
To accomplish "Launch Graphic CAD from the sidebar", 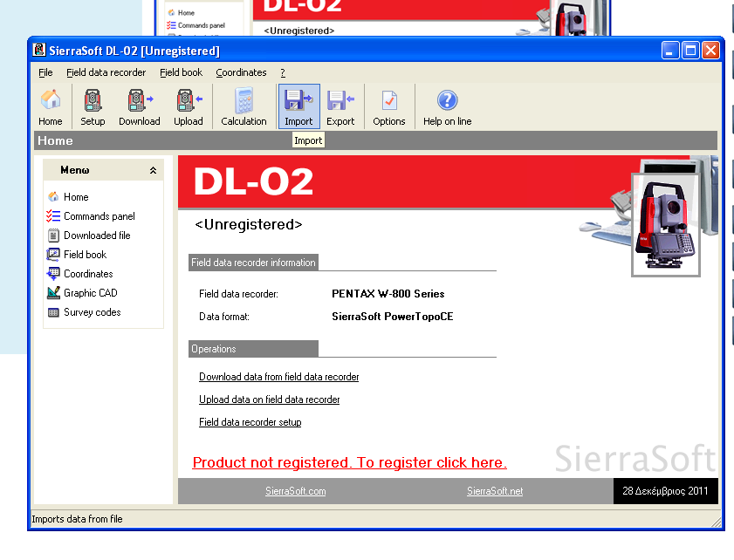I will point(82,293).
